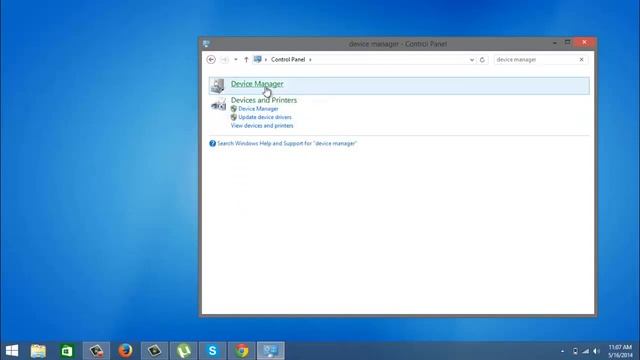Expand the chevron after Control Panel breadcrumb
This screenshot has width=640, height=360.
[310, 60]
